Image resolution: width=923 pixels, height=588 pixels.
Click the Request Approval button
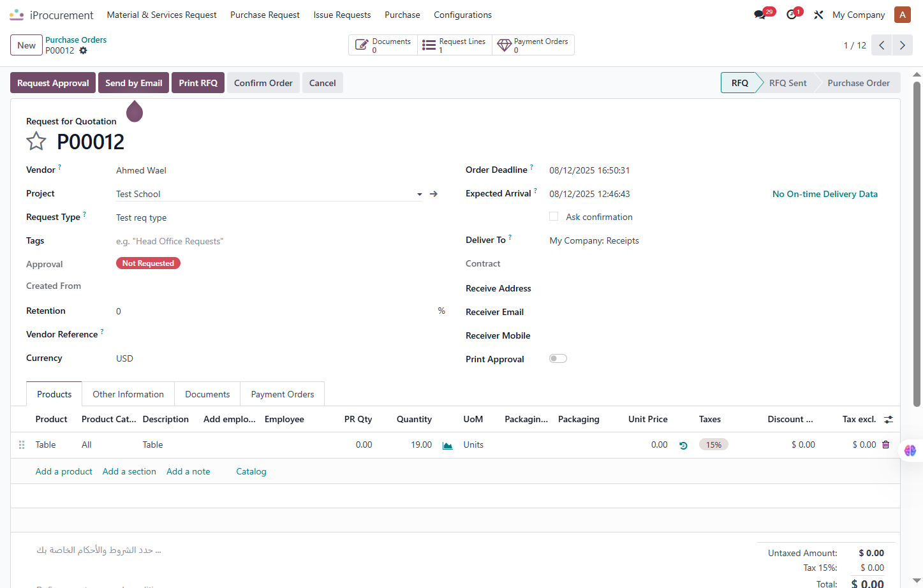53,83
